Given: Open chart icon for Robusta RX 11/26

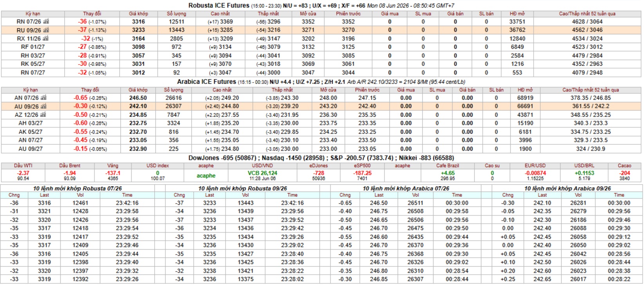Looking at the screenshot, I should click(46, 38).
